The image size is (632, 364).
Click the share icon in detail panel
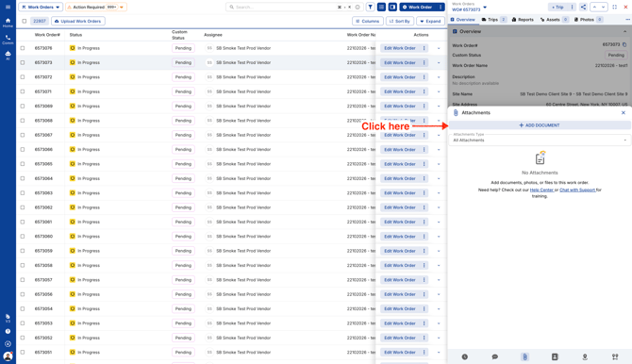click(x=583, y=7)
